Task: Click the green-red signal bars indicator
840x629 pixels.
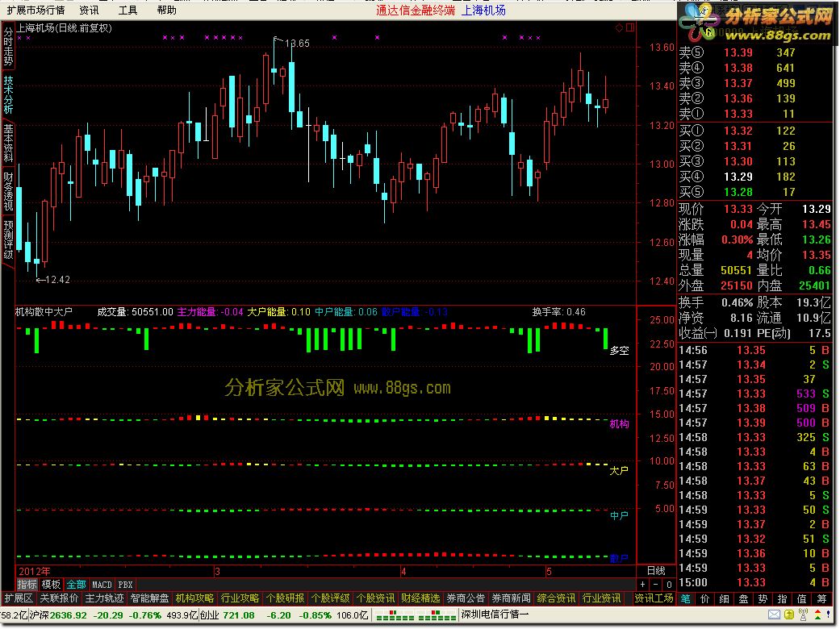Action: click(x=416, y=615)
